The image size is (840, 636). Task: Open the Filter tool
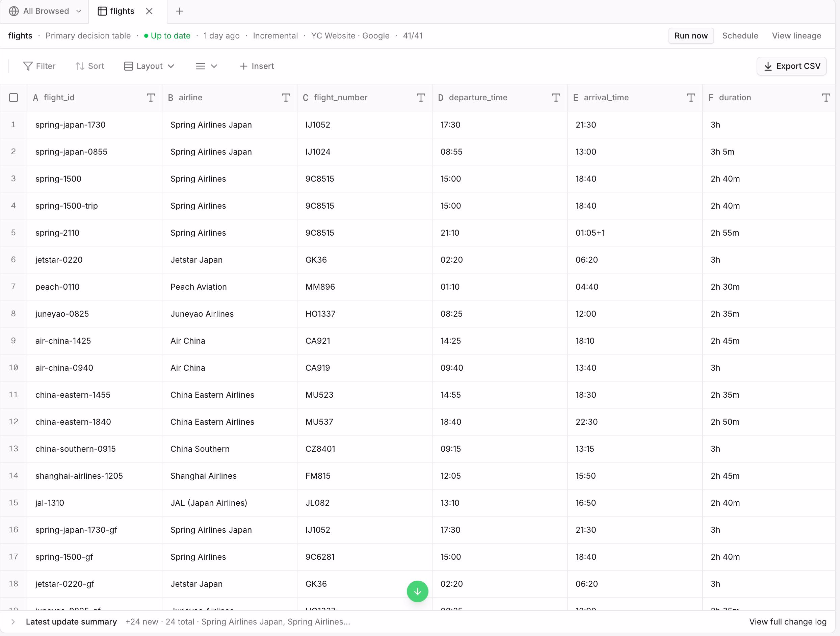(x=39, y=66)
